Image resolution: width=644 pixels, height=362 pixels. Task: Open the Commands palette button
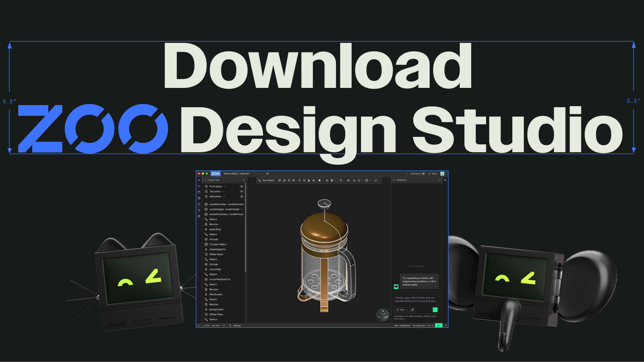(415, 174)
